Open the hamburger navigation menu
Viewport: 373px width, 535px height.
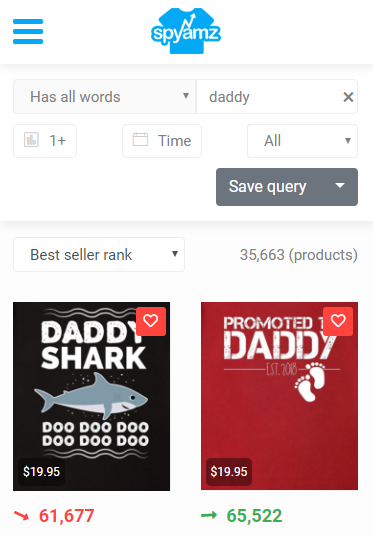[x=28, y=32]
